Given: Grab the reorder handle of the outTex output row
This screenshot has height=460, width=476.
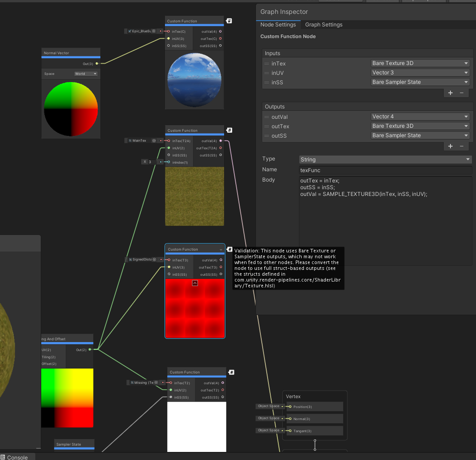Looking at the screenshot, I should click(x=267, y=126).
